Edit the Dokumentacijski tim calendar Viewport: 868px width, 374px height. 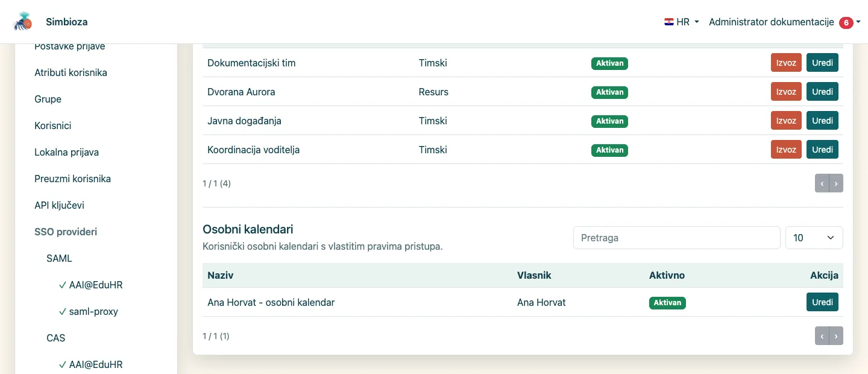click(x=822, y=63)
